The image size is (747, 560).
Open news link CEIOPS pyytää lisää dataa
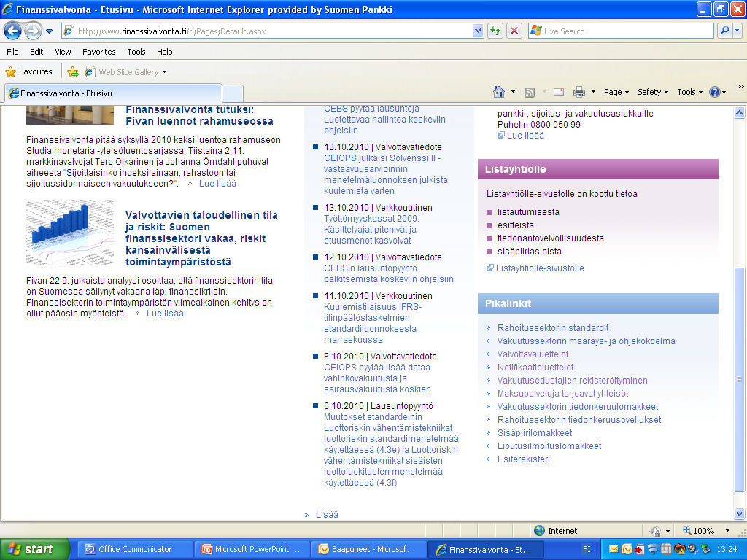click(377, 378)
